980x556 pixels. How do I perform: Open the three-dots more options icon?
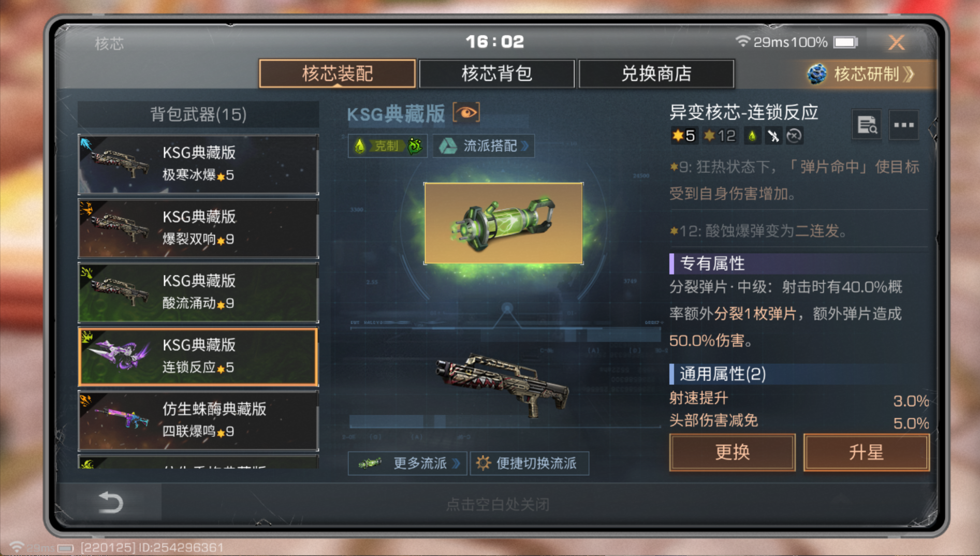click(904, 125)
